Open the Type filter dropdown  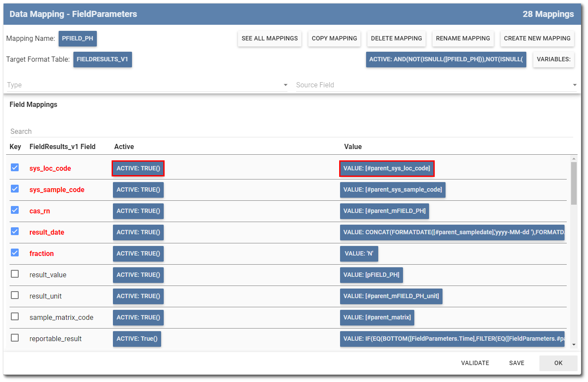[x=148, y=85]
